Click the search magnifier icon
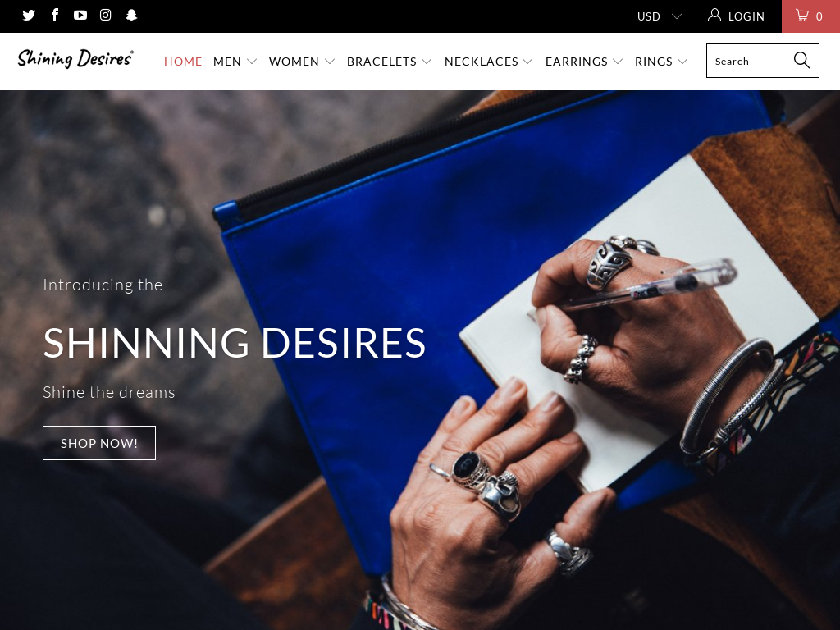 pyautogui.click(x=801, y=61)
